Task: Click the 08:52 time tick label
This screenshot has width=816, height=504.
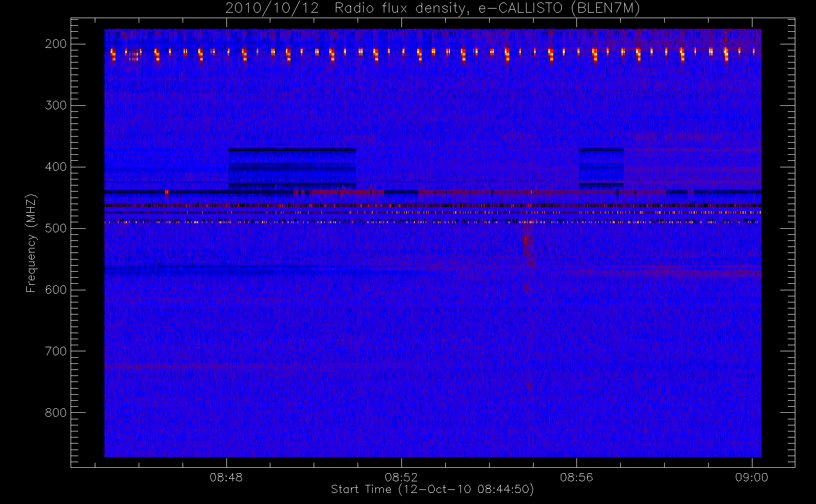Action: (401, 477)
